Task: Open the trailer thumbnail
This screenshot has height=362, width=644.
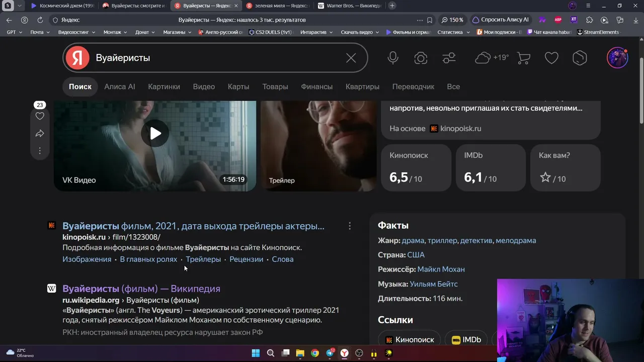Action: 318,146
